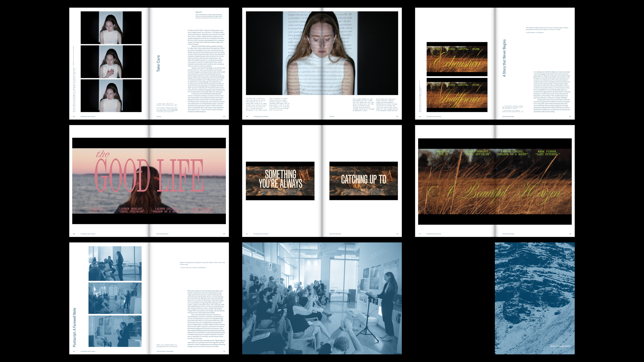
Task: Click Icelandic caption starting 'Fyrir tveimur mánuðum'
Action: point(363,105)
